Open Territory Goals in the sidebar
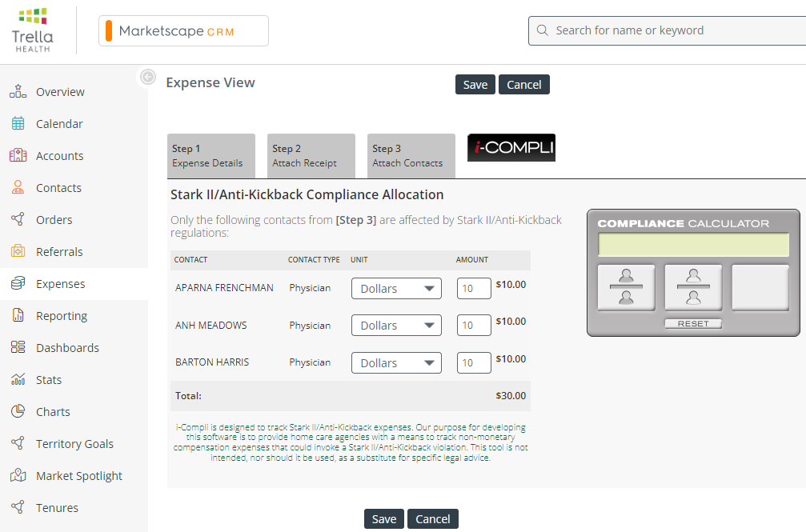The width and height of the screenshot is (806, 532). [74, 443]
